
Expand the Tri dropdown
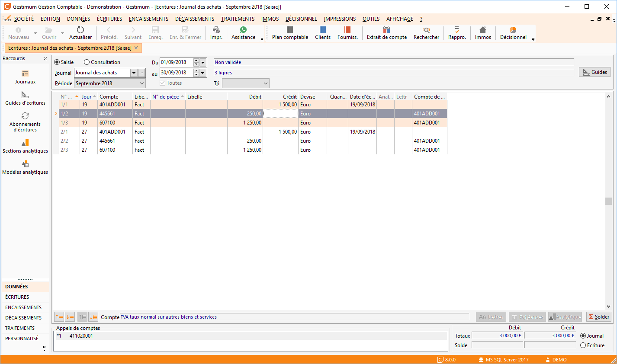(266, 83)
